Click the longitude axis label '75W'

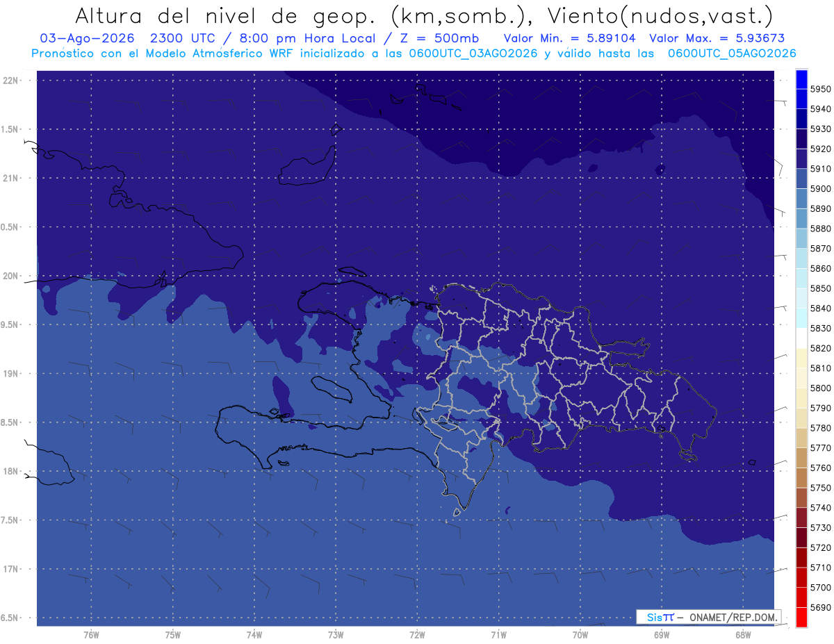pyautogui.click(x=172, y=634)
